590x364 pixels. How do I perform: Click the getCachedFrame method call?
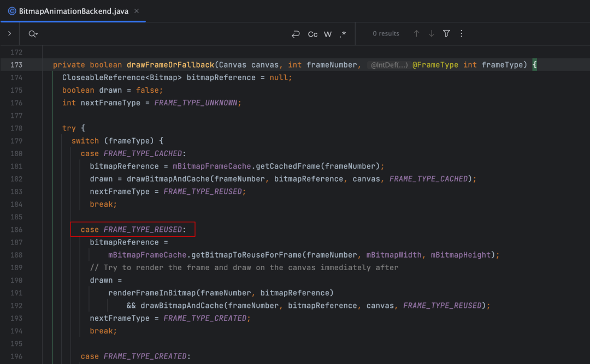pos(288,166)
